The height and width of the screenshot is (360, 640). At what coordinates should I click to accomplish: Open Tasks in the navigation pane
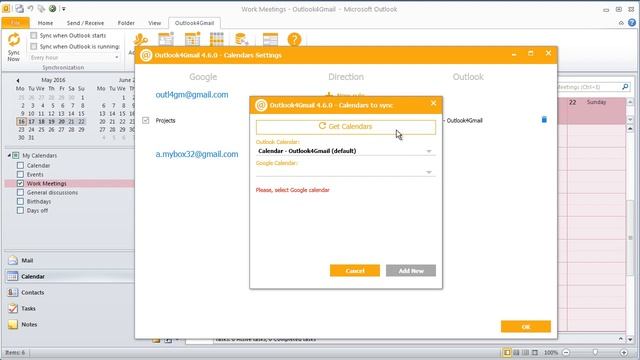tap(69, 308)
